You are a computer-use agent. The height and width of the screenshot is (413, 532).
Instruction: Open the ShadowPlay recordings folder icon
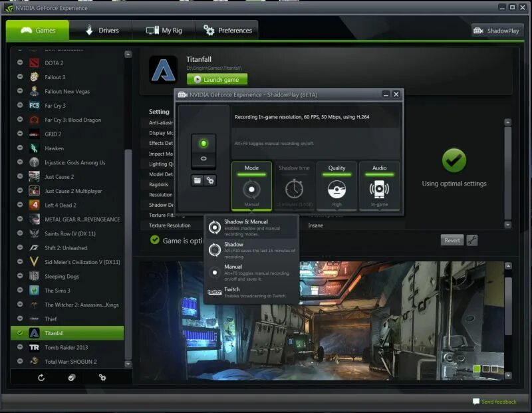click(x=197, y=180)
